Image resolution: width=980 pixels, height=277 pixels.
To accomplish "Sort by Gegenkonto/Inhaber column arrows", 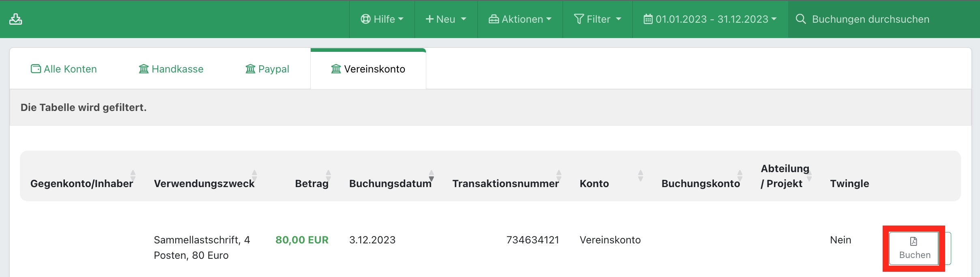I will click(x=133, y=176).
